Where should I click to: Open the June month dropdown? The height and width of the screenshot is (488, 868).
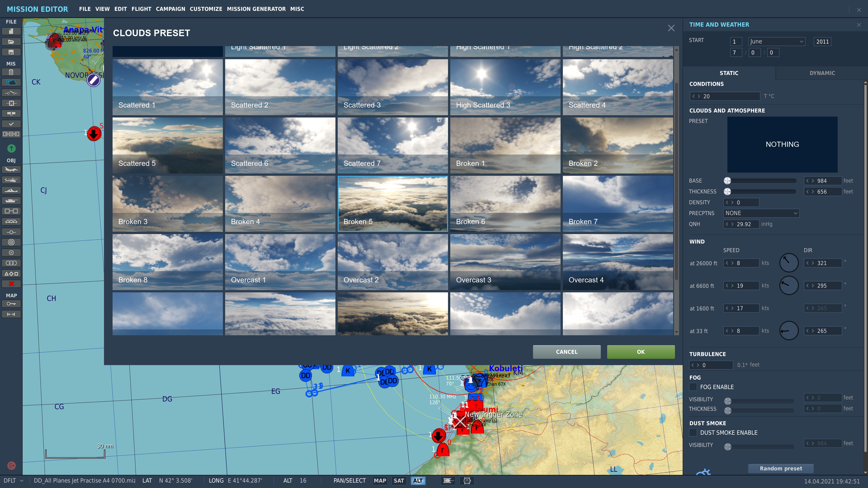point(776,41)
